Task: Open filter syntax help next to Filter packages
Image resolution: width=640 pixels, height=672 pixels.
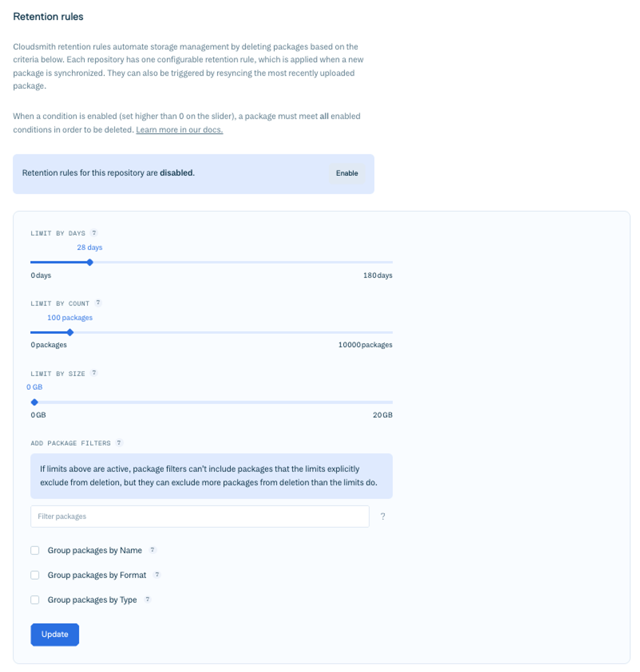Action: tap(383, 516)
